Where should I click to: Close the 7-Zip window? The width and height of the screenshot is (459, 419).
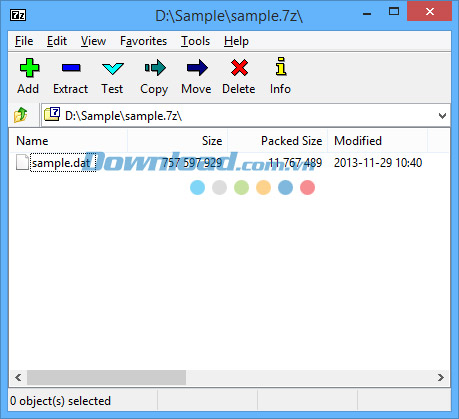[x=430, y=12]
